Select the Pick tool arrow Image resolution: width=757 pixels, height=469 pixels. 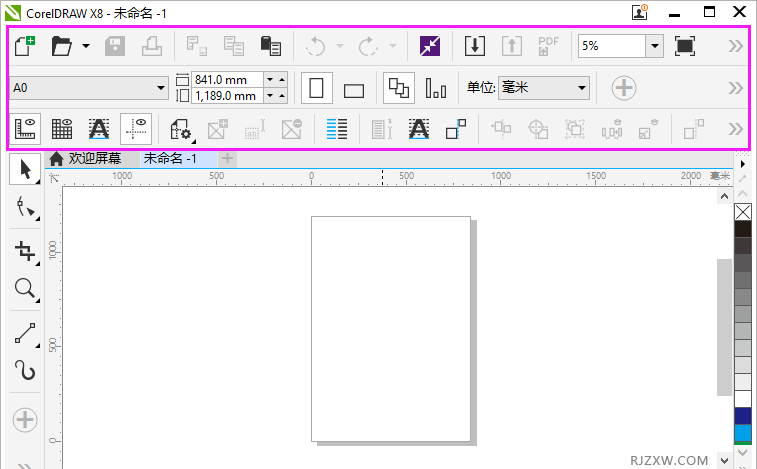tap(25, 170)
